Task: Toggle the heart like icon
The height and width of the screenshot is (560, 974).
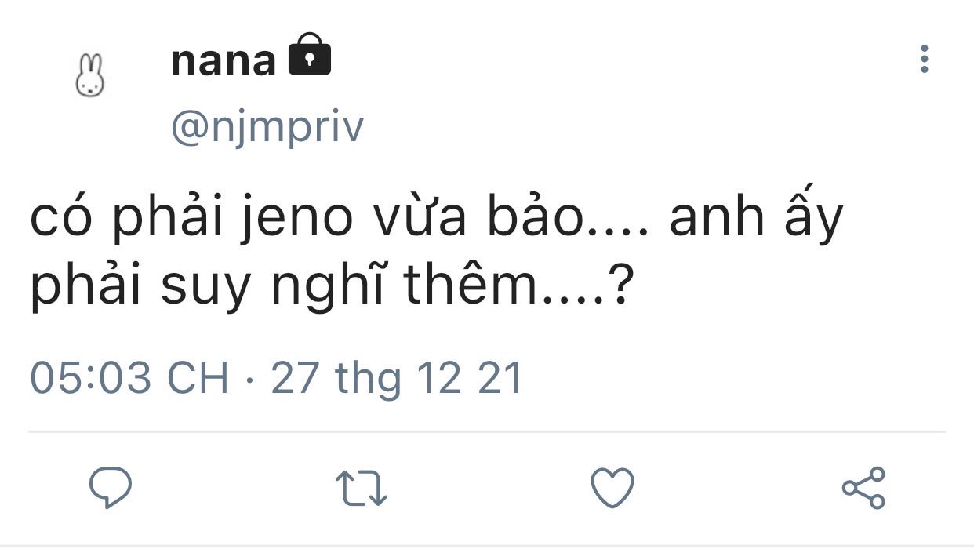Action: pos(612,488)
